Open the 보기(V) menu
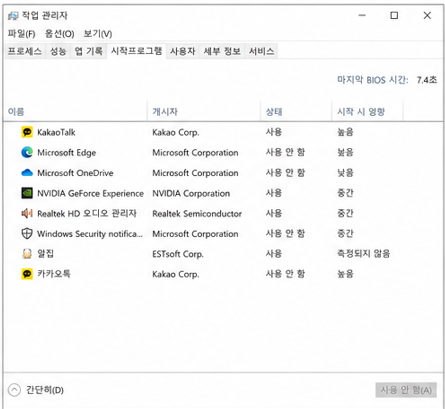 98,34
